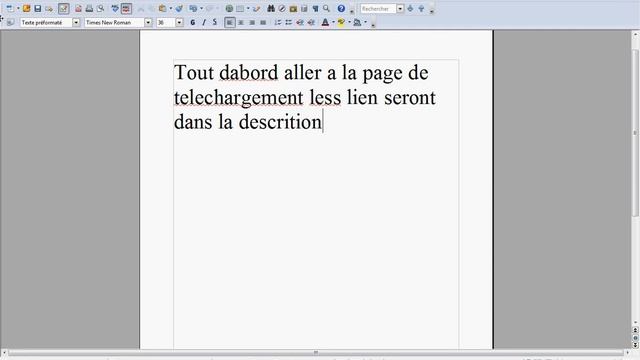Apply the font color A icon
This screenshot has height=360, width=640.
click(x=325, y=22)
